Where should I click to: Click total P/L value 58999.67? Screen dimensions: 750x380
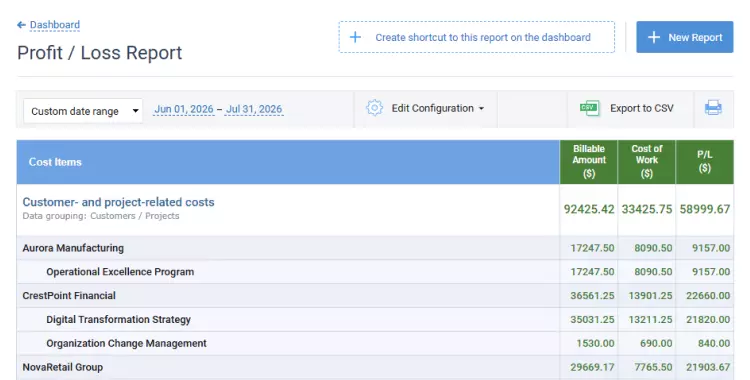pos(705,209)
